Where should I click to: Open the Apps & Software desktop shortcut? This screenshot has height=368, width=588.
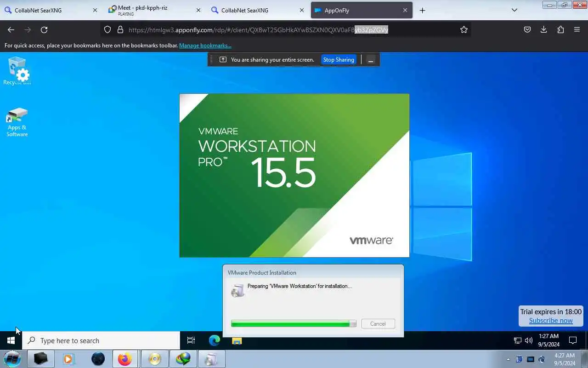click(x=17, y=122)
